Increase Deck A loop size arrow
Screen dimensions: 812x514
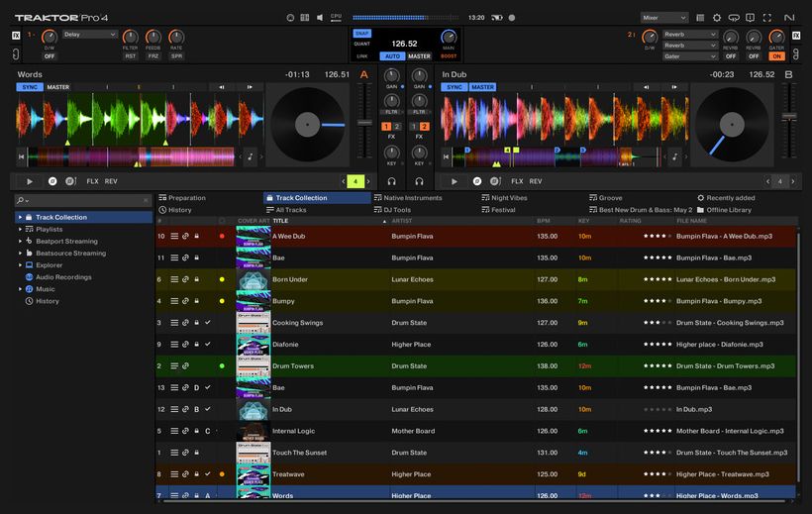[368, 181]
